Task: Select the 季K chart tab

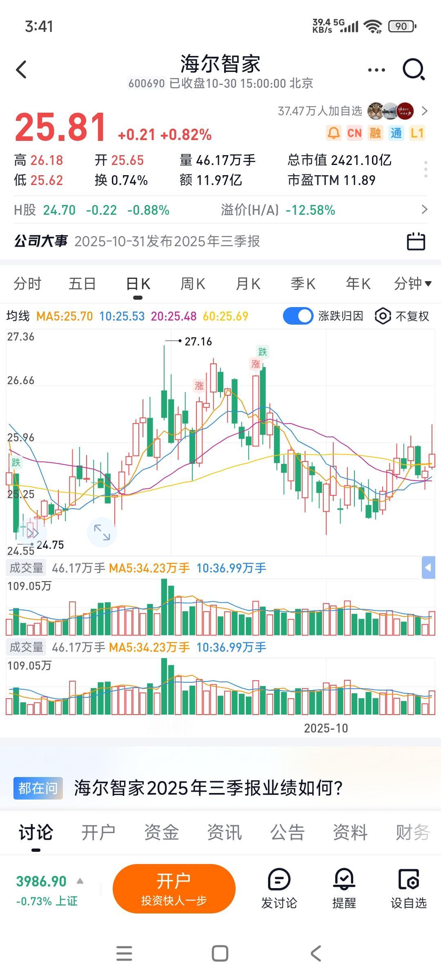Action: pos(303,283)
